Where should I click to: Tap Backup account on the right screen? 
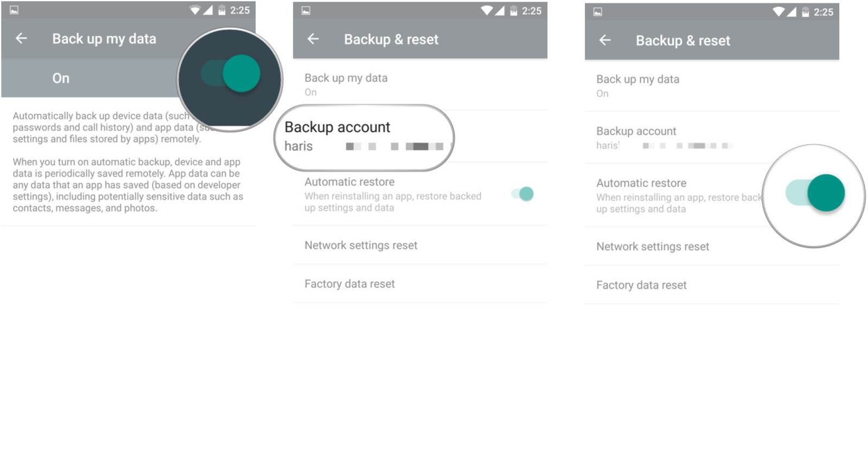point(636,136)
